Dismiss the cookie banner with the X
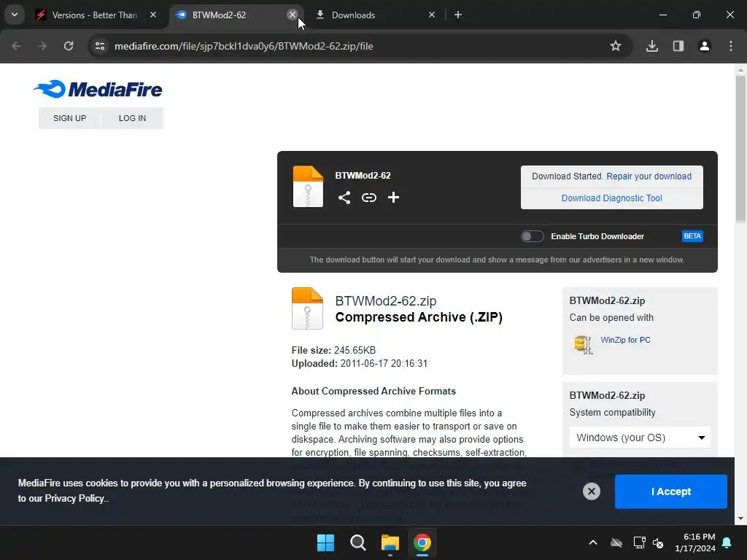This screenshot has height=560, width=747. coord(591,491)
